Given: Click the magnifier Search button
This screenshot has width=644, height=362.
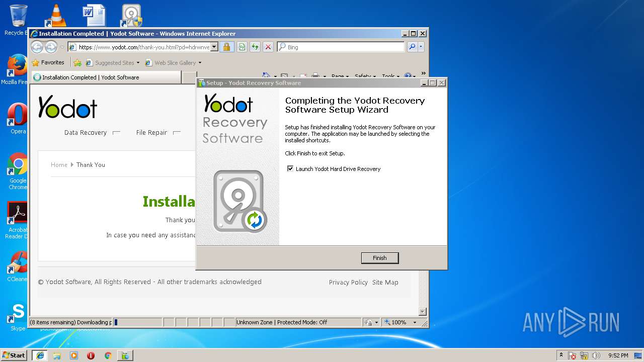Looking at the screenshot, I should coord(412,47).
